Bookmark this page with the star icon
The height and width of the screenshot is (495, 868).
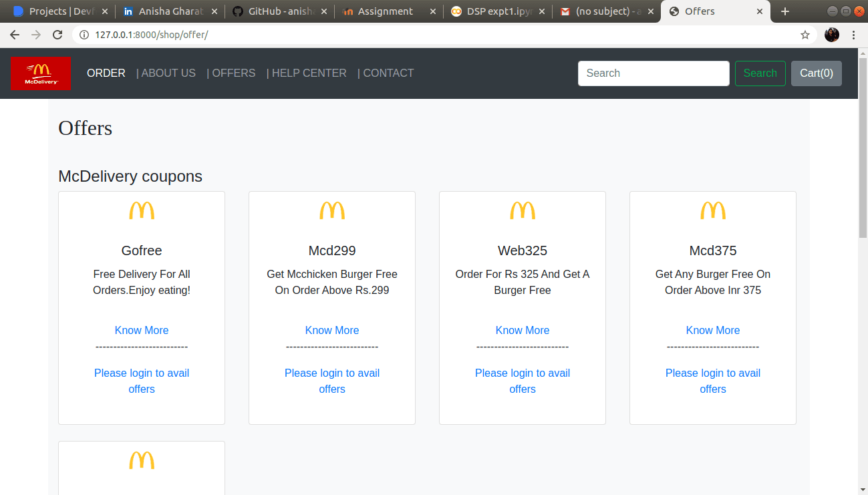tap(805, 35)
